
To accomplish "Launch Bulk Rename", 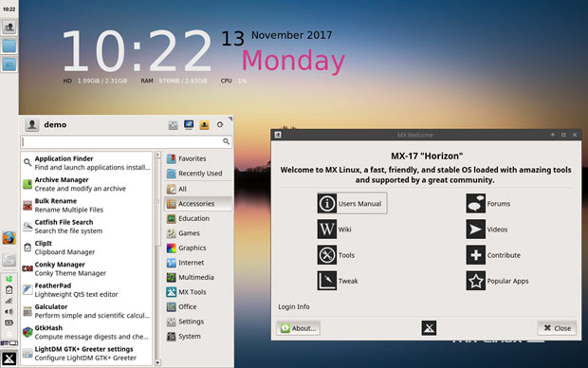I will coord(86,205).
